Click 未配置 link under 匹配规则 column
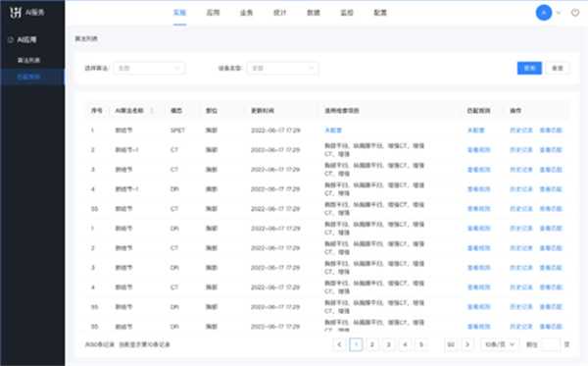Image resolution: width=588 pixels, height=366 pixels. point(476,131)
